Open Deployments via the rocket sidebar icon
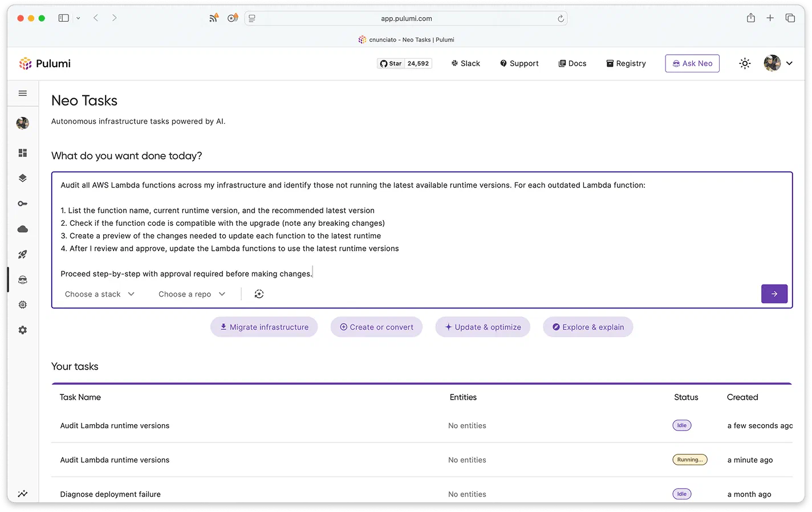 22,254
